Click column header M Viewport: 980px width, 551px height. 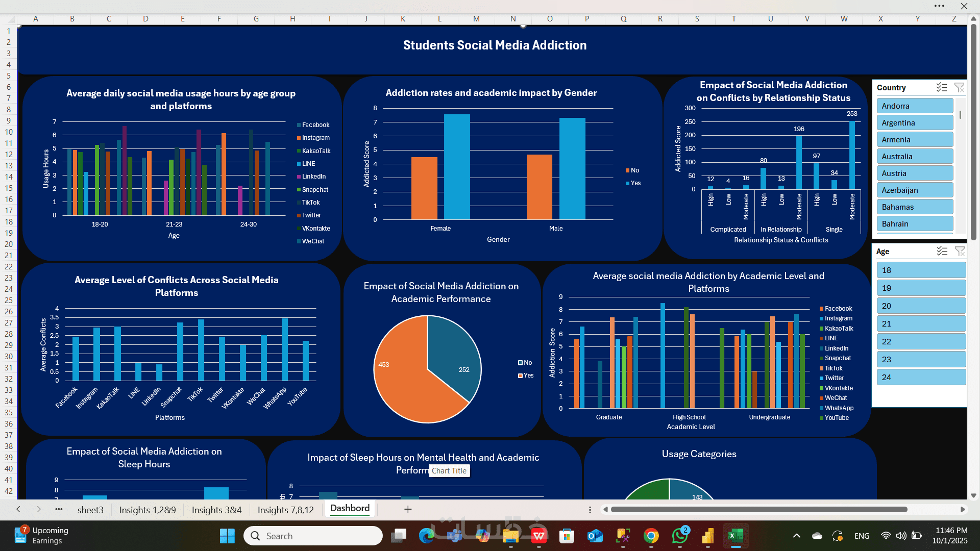point(476,19)
